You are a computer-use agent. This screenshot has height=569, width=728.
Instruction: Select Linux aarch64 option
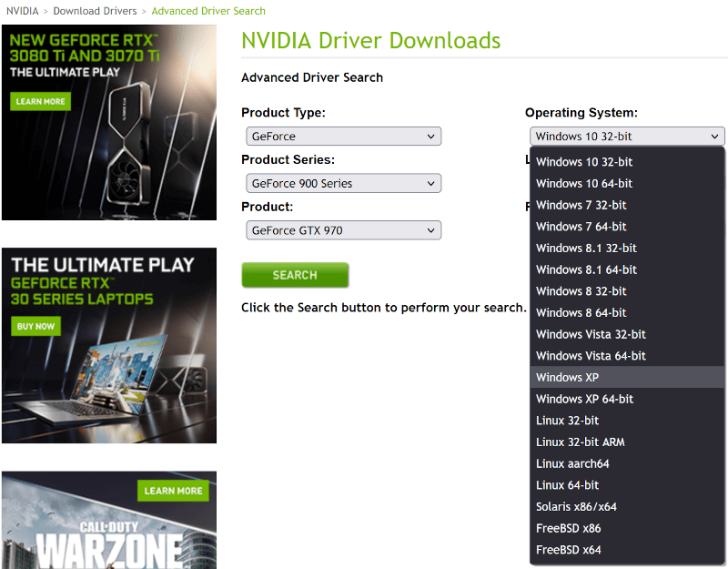(x=572, y=463)
